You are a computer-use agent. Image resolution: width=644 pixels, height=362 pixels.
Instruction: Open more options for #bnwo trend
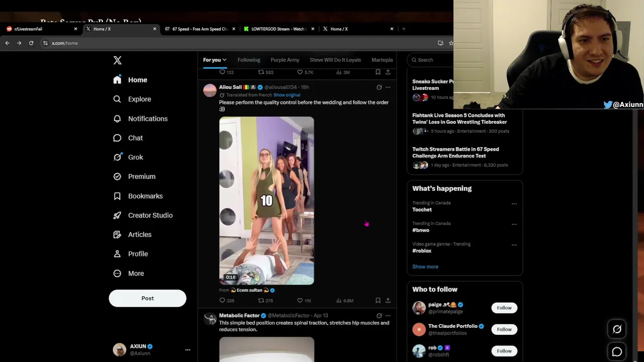coord(514,224)
